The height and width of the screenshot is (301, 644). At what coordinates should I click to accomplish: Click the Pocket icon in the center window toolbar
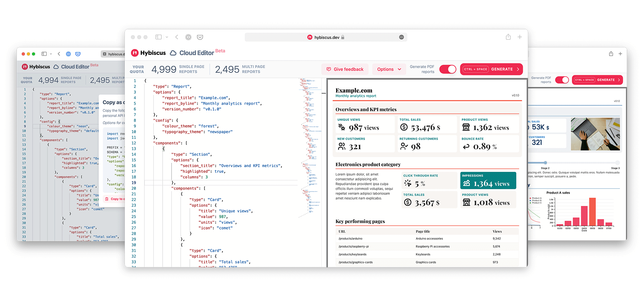point(200,37)
